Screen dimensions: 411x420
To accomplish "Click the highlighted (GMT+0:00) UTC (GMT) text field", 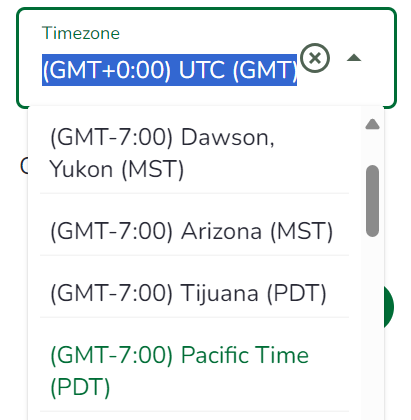I will tap(169, 70).
